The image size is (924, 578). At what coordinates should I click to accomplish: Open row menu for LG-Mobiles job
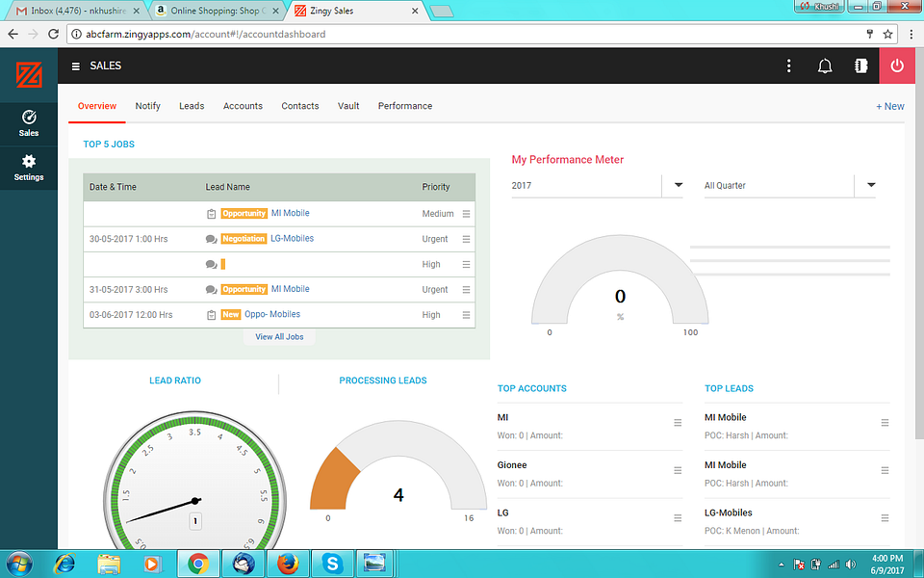point(466,239)
